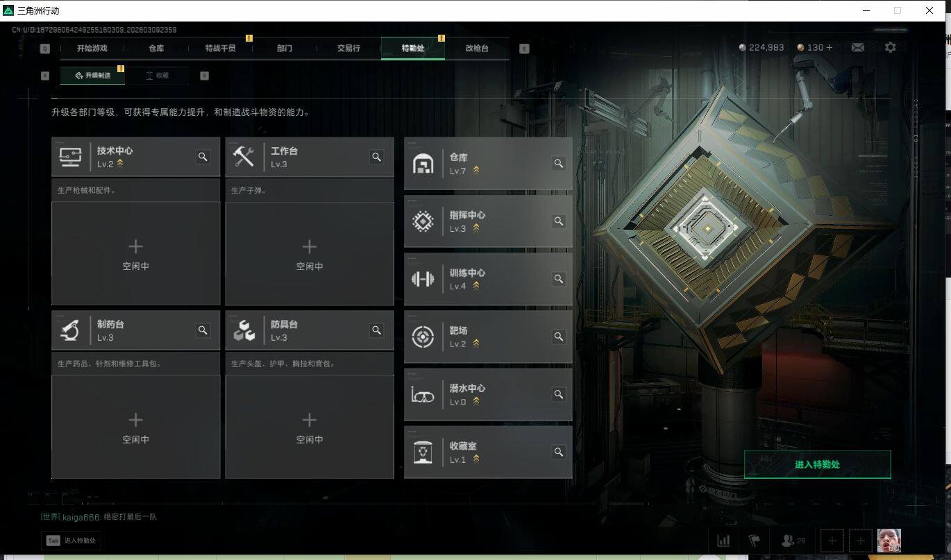Open the 改枪台 tab
The width and height of the screenshot is (951, 560).
[477, 49]
